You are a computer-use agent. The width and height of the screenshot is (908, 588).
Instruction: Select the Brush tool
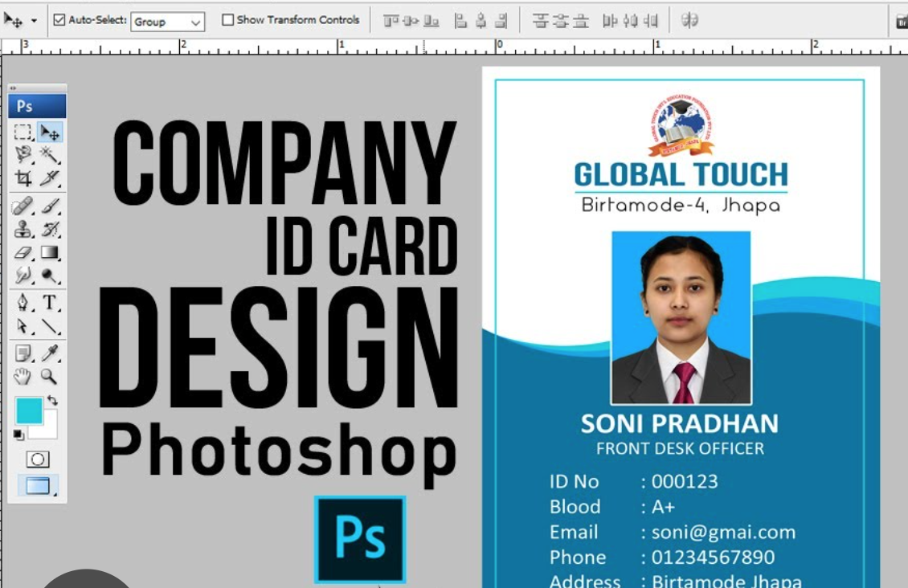51,206
